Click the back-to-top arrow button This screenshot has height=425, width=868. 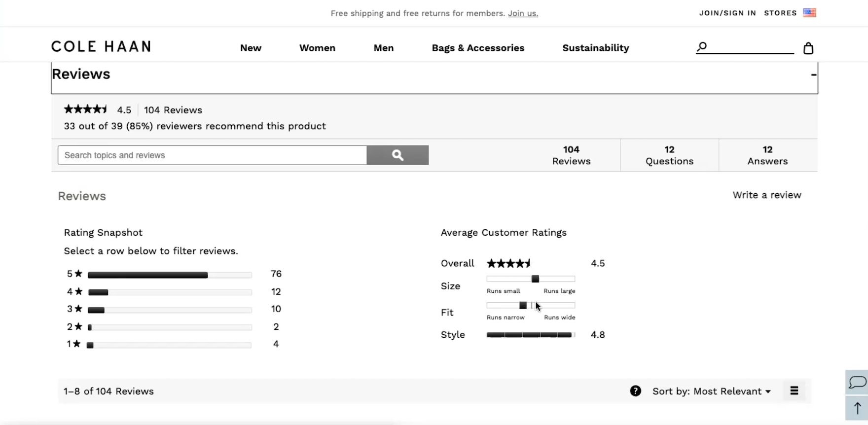pos(857,408)
